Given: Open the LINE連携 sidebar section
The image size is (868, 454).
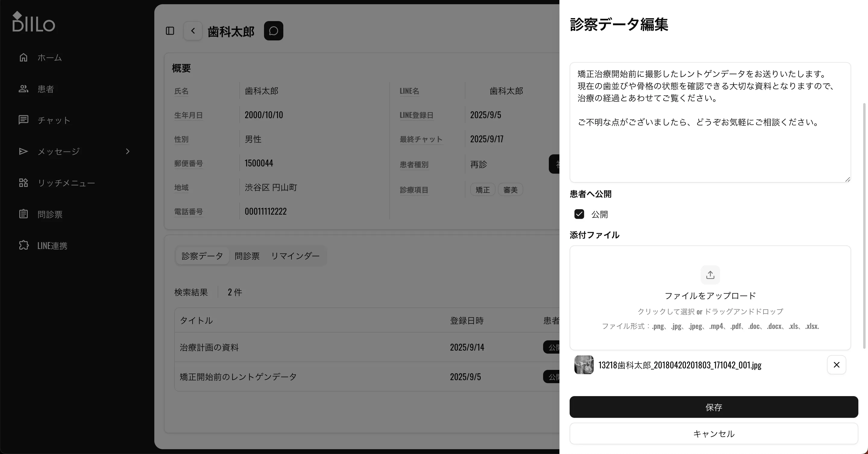Looking at the screenshot, I should click(x=52, y=245).
